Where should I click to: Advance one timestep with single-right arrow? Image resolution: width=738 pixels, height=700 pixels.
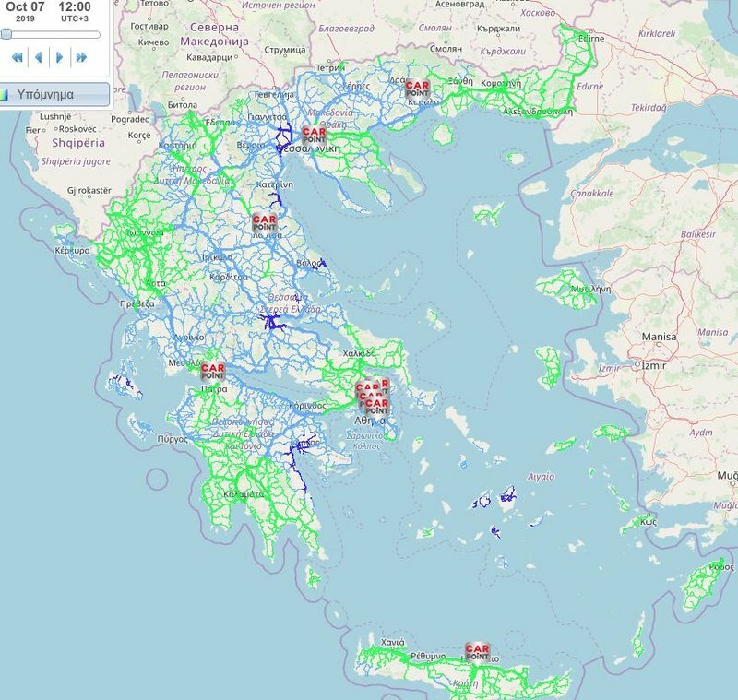click(x=60, y=58)
